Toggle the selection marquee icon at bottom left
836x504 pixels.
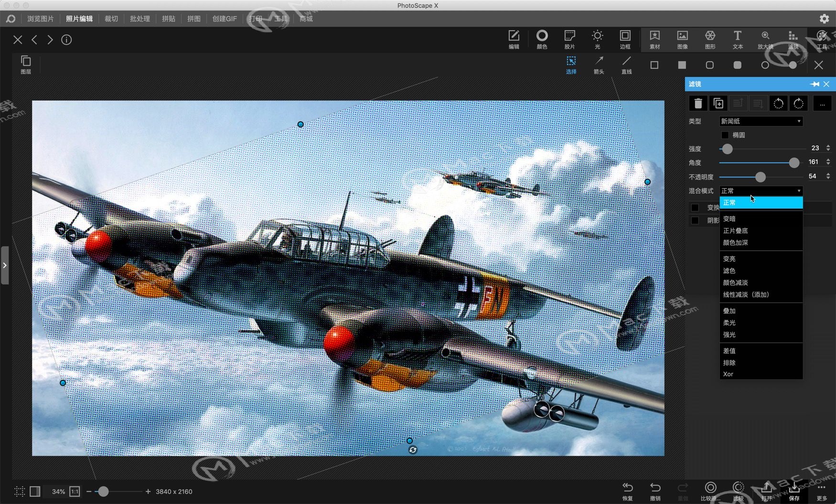(20, 492)
